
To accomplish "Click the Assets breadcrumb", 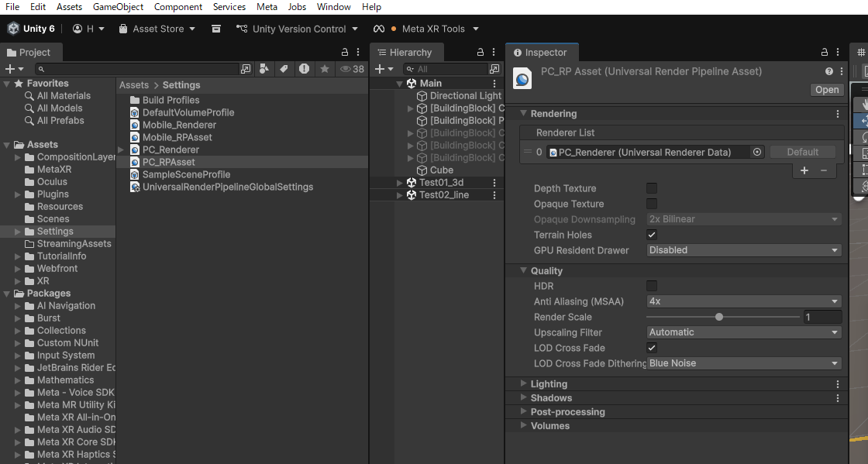I will pos(134,85).
